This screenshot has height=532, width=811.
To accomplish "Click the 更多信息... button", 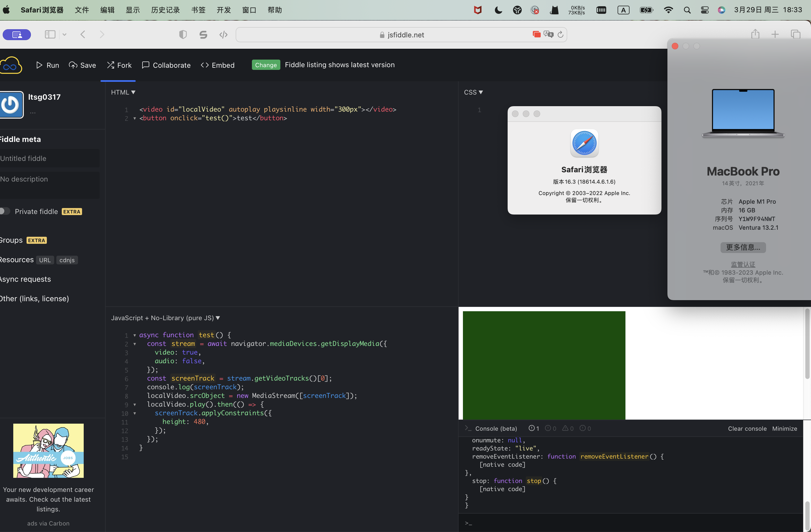I will click(743, 247).
